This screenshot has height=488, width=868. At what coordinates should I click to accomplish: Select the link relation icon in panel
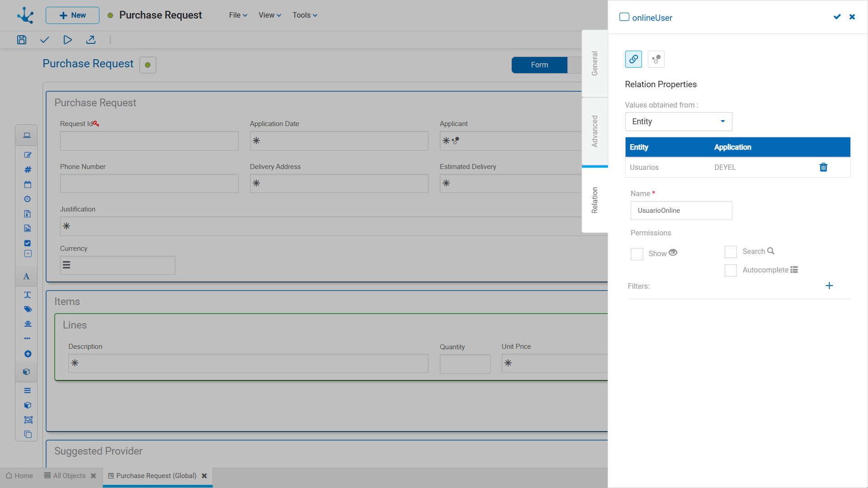coord(633,59)
